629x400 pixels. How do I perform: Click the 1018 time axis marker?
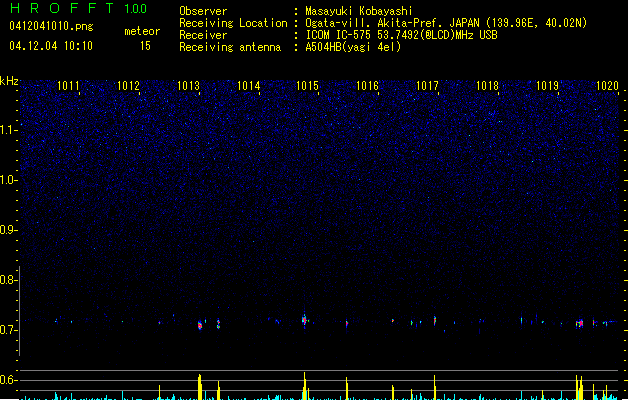tap(487, 85)
